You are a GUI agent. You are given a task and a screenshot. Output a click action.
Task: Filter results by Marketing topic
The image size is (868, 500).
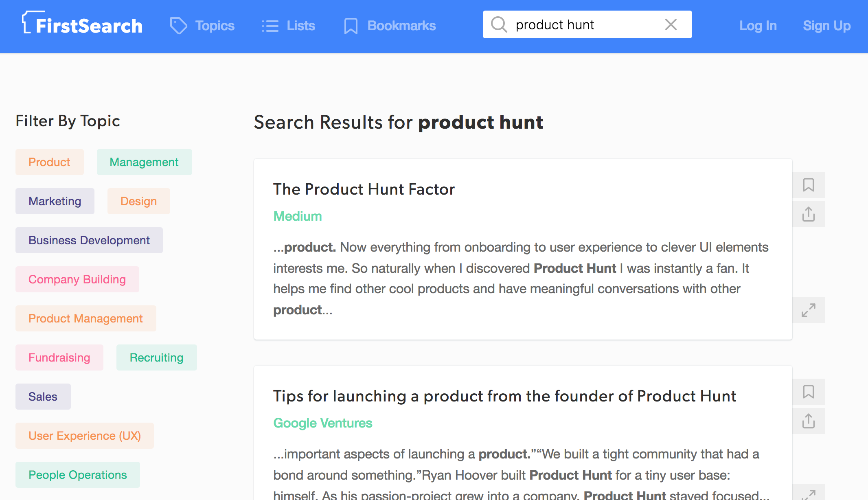[x=55, y=201]
